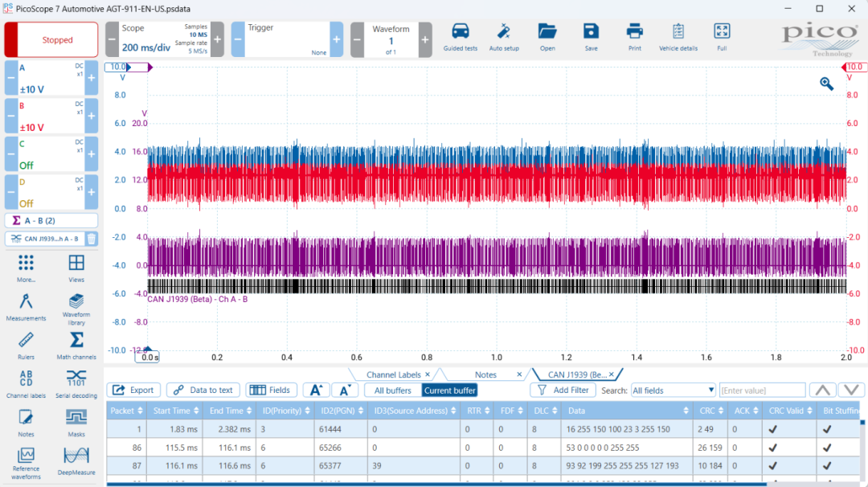Click the search value input field
The height and width of the screenshot is (487, 868).
762,390
